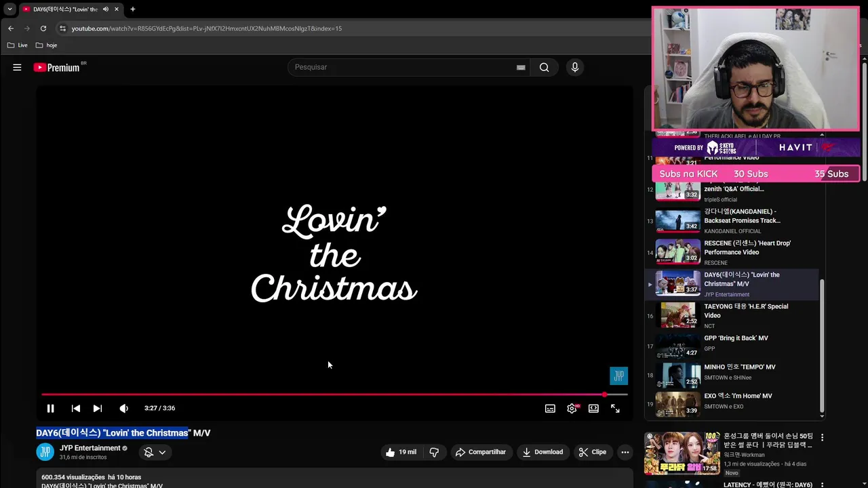
Task: Play GPP Bring it Back MV
Action: pos(732,346)
